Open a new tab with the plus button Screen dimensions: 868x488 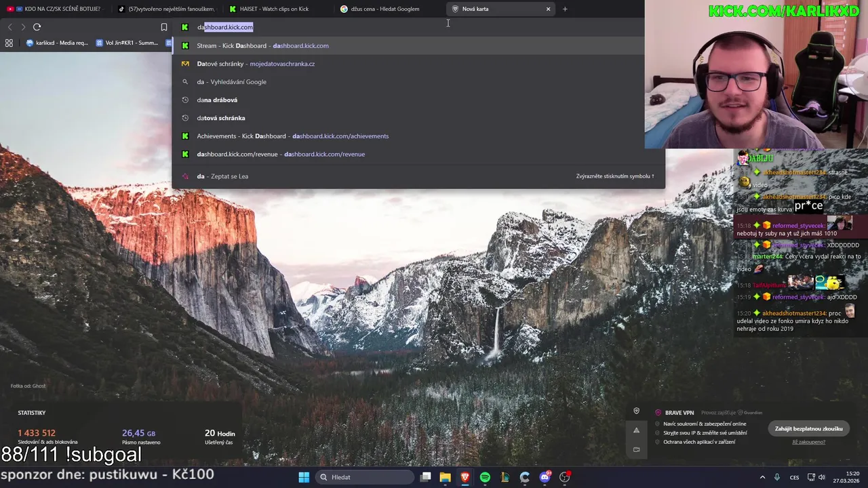click(565, 9)
